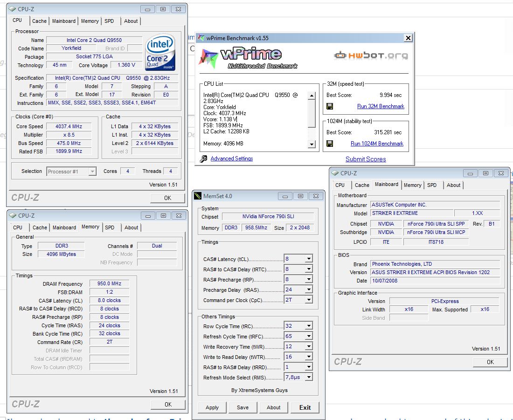The height and width of the screenshot is (420, 513).
Task: Click the Advanced Settings wrench icon in wPrime
Action: [x=203, y=158]
